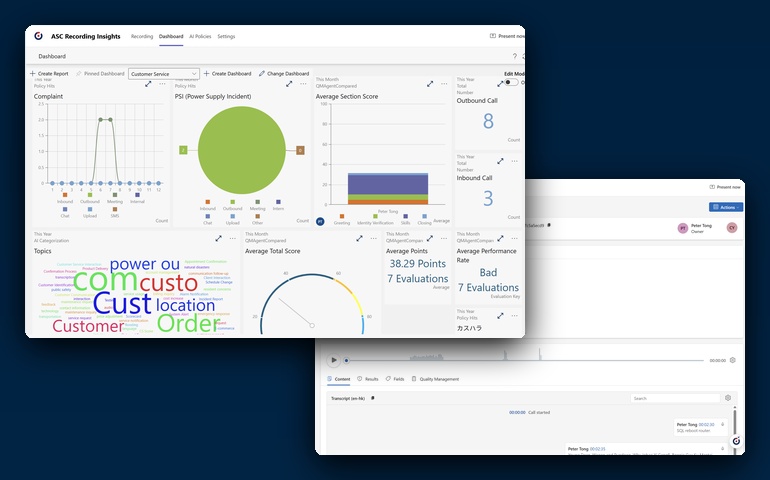The height and width of the screenshot is (480, 770).
Task: Open the blue Actions dropdown button
Action: pos(726,207)
